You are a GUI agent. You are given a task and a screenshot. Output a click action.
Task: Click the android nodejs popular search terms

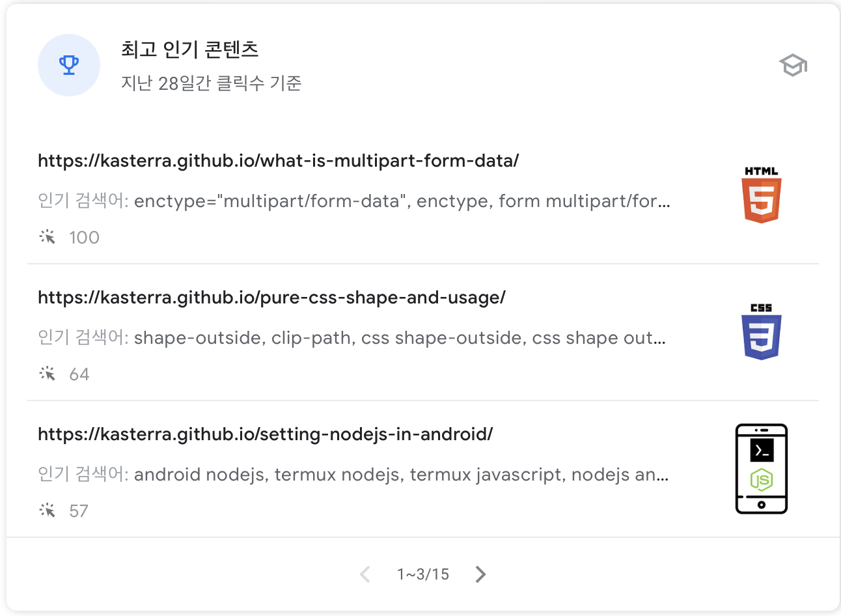[353, 475]
